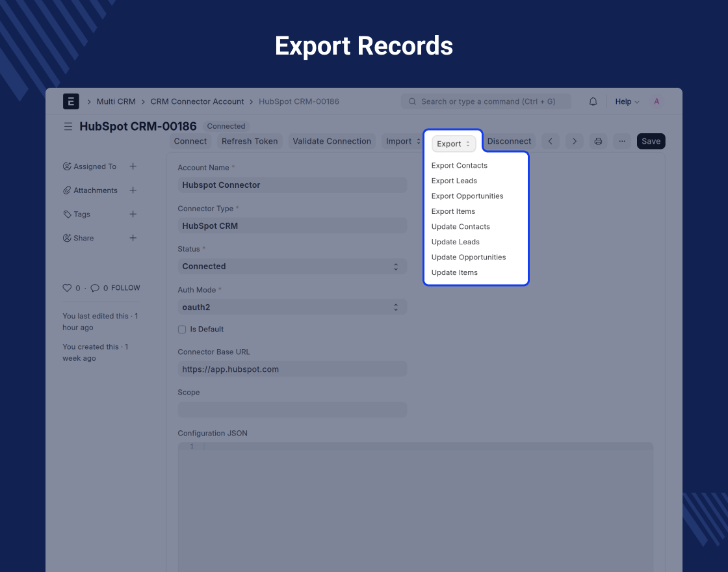728x572 pixels.
Task: Select Update Contacts option
Action: tap(461, 227)
